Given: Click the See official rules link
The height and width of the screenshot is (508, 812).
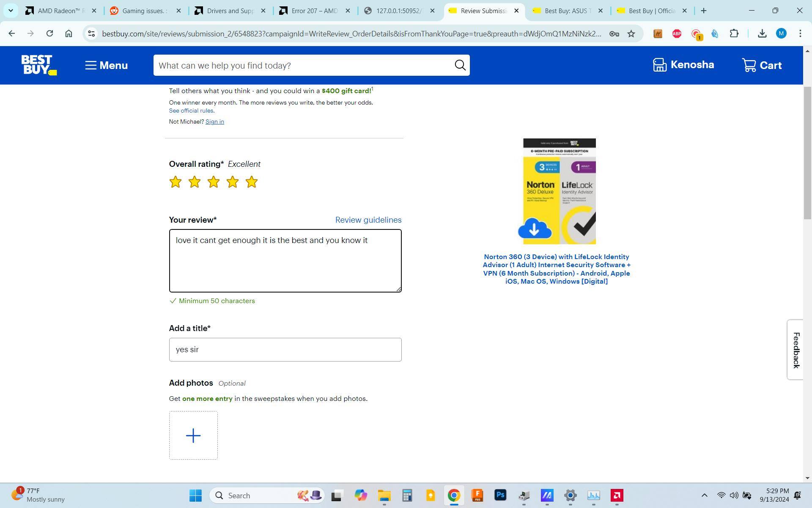Looking at the screenshot, I should pyautogui.click(x=191, y=110).
